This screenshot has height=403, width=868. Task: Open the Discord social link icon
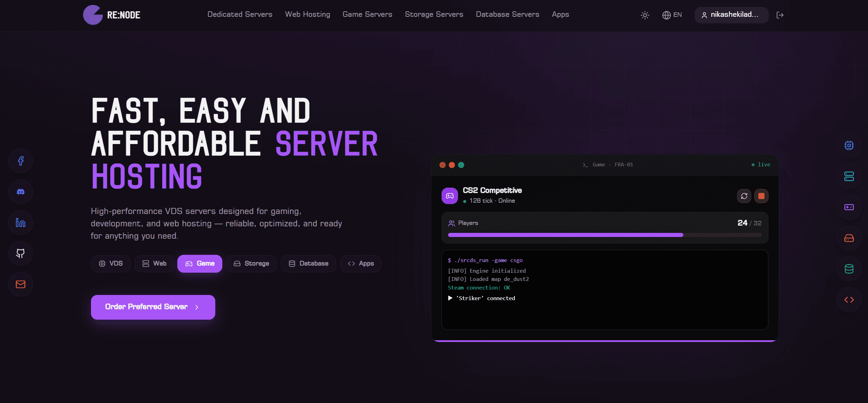point(21,192)
